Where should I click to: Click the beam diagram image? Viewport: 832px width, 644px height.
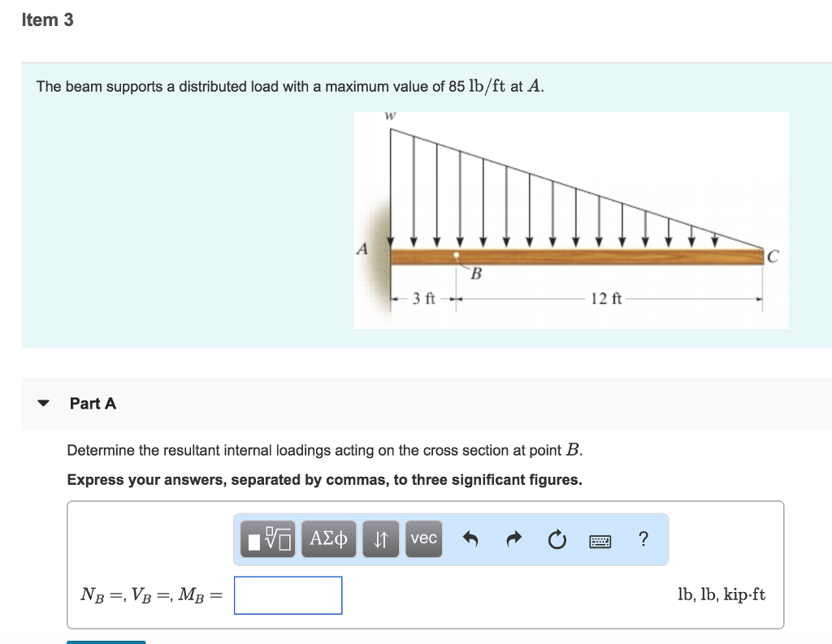570,219
